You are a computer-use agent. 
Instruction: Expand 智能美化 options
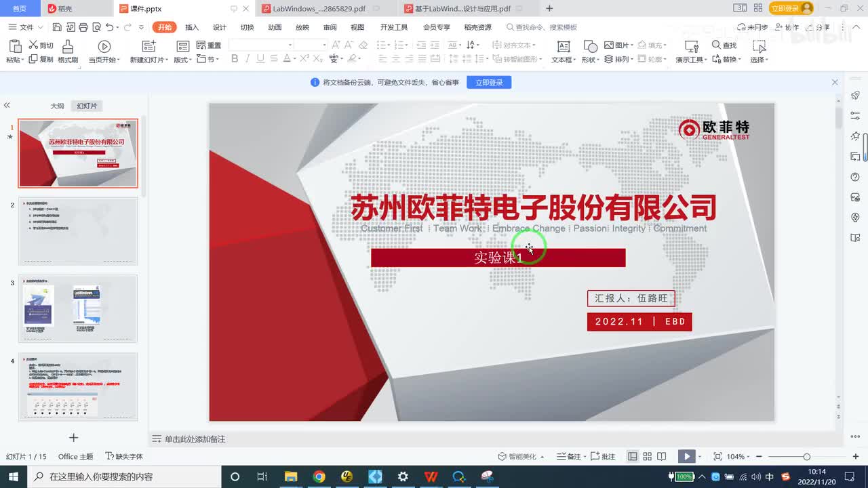[x=521, y=457]
